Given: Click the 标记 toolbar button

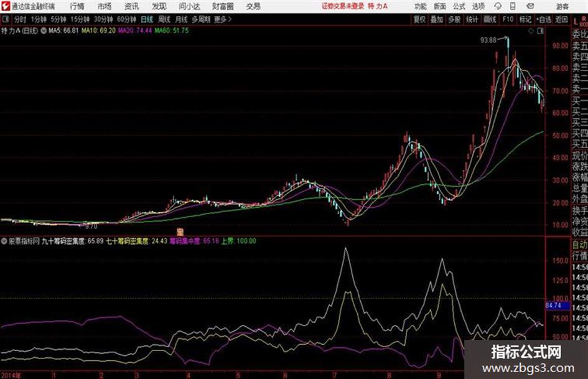Looking at the screenshot, I should point(525,19).
